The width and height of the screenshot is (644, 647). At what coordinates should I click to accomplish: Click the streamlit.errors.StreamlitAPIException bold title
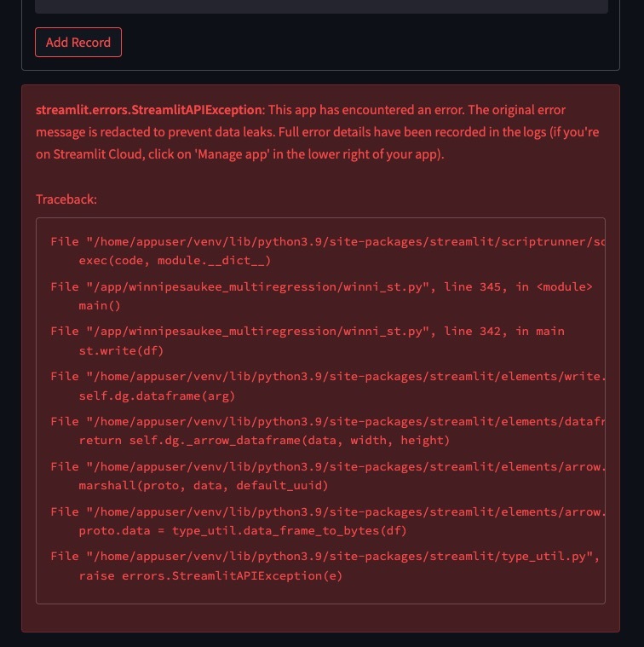click(x=149, y=110)
